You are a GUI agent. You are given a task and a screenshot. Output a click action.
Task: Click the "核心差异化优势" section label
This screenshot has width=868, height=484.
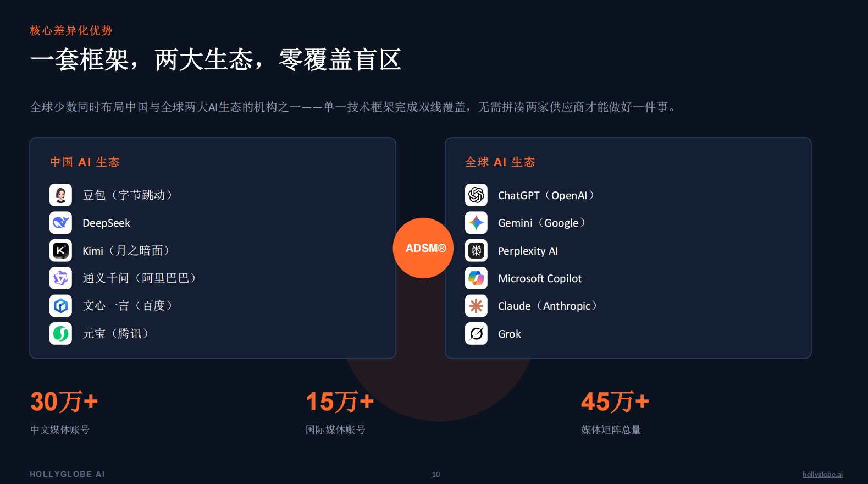[71, 30]
